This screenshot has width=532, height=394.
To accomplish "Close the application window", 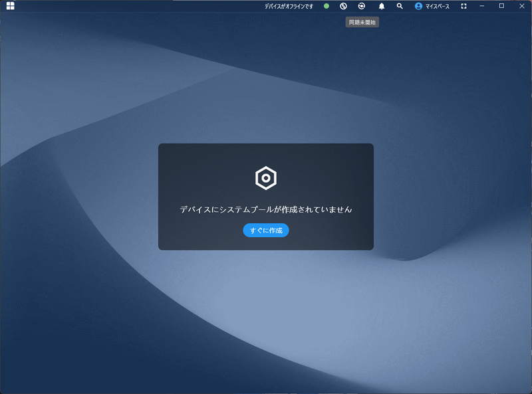I will click(x=522, y=6).
